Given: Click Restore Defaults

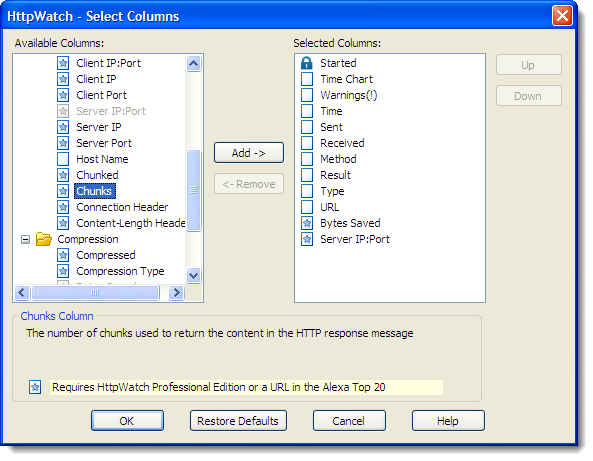Looking at the screenshot, I should click(x=238, y=421).
